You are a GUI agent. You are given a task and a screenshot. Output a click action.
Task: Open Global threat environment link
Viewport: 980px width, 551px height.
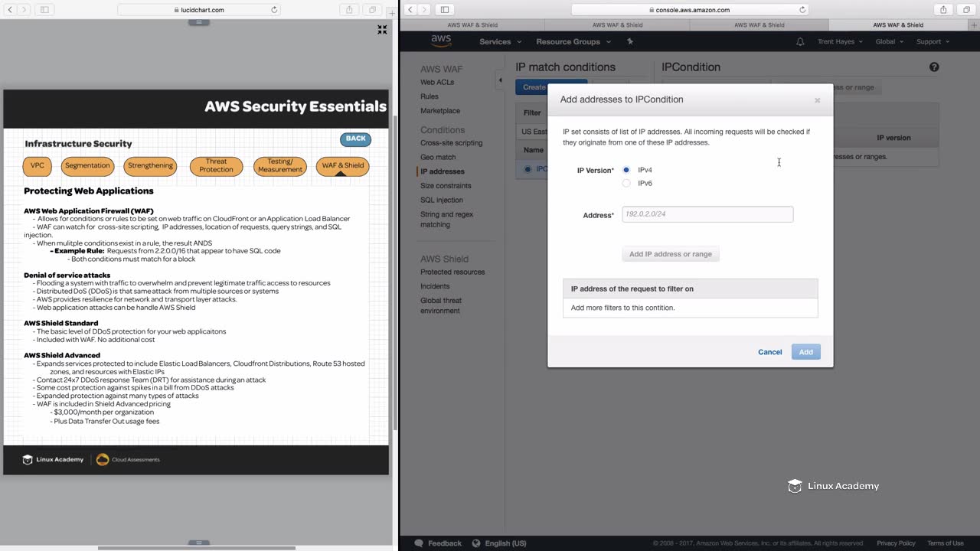click(x=441, y=305)
